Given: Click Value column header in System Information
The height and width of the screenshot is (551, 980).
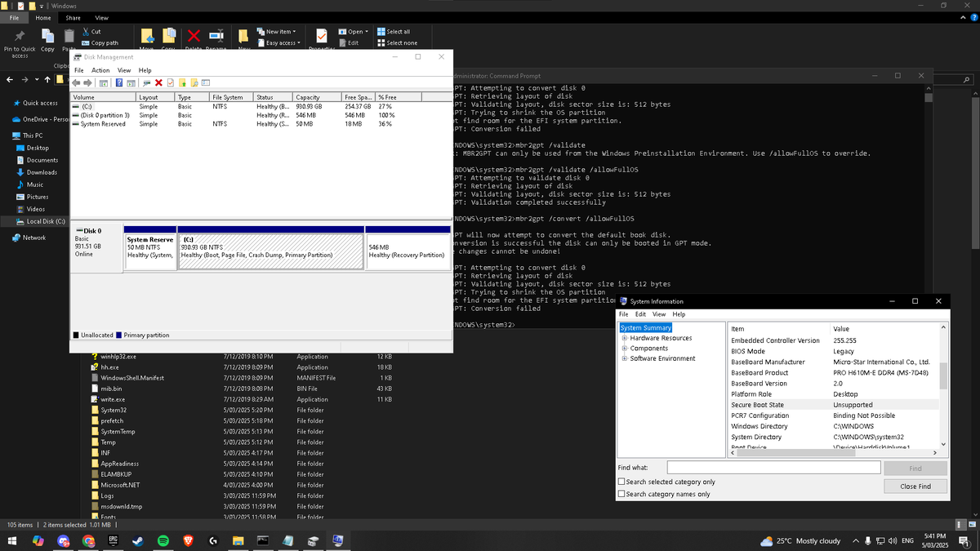Looking at the screenshot, I should [x=884, y=328].
